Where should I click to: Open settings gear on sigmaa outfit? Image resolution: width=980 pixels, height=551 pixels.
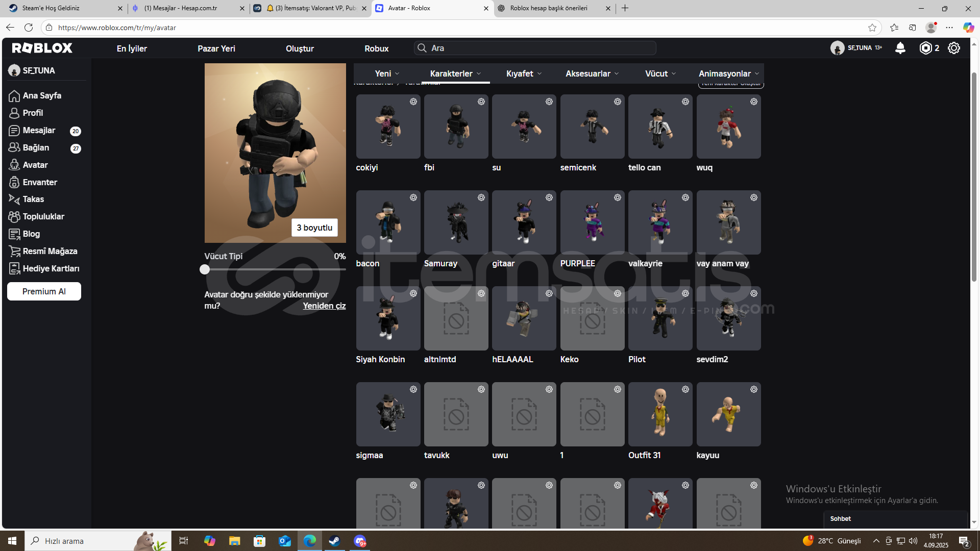point(413,389)
